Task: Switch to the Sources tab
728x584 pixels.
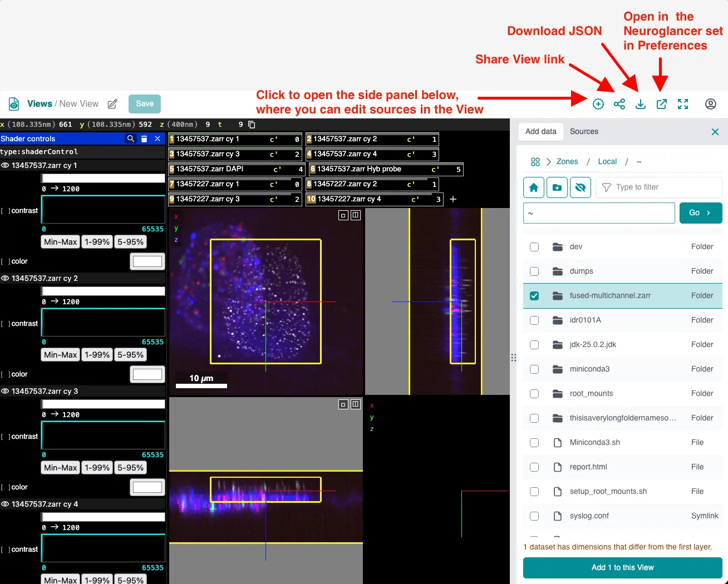Action: coord(584,131)
